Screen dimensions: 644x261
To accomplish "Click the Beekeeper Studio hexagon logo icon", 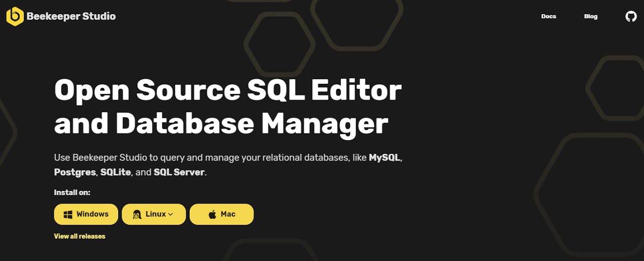I will [15, 16].
